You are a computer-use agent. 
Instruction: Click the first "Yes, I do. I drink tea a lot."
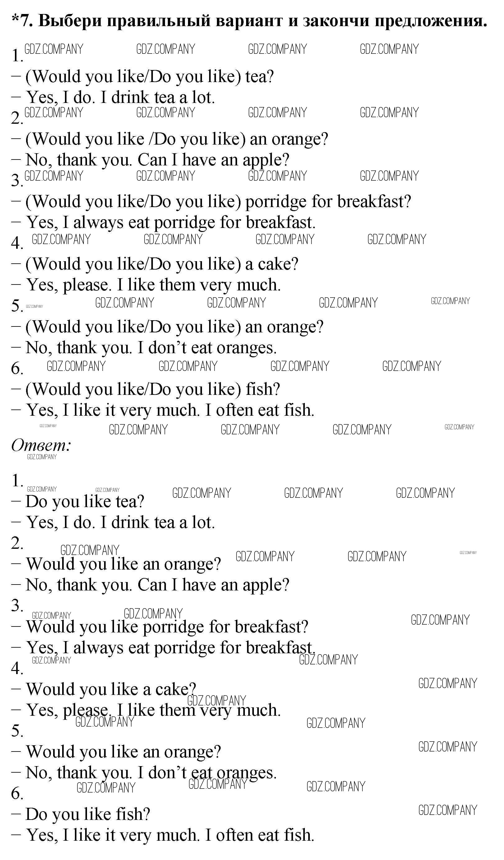tap(120, 98)
